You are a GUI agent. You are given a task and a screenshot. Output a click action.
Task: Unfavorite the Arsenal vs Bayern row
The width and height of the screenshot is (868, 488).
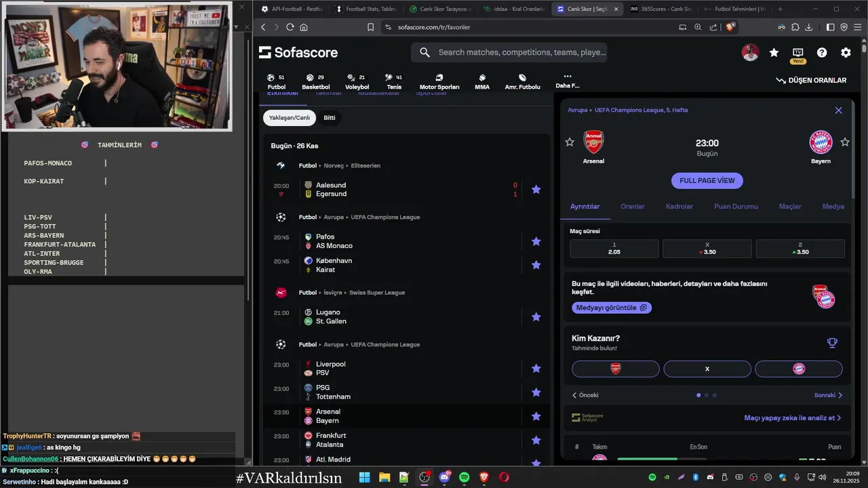click(x=536, y=416)
